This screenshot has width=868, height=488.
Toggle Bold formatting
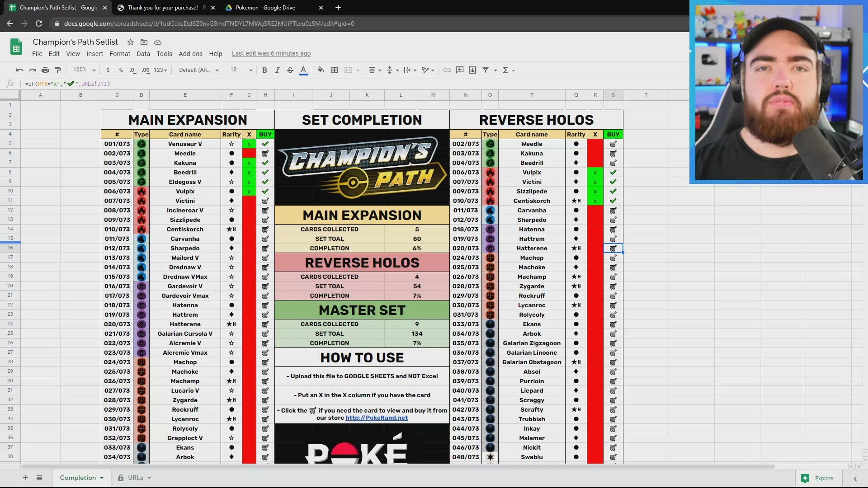point(264,70)
